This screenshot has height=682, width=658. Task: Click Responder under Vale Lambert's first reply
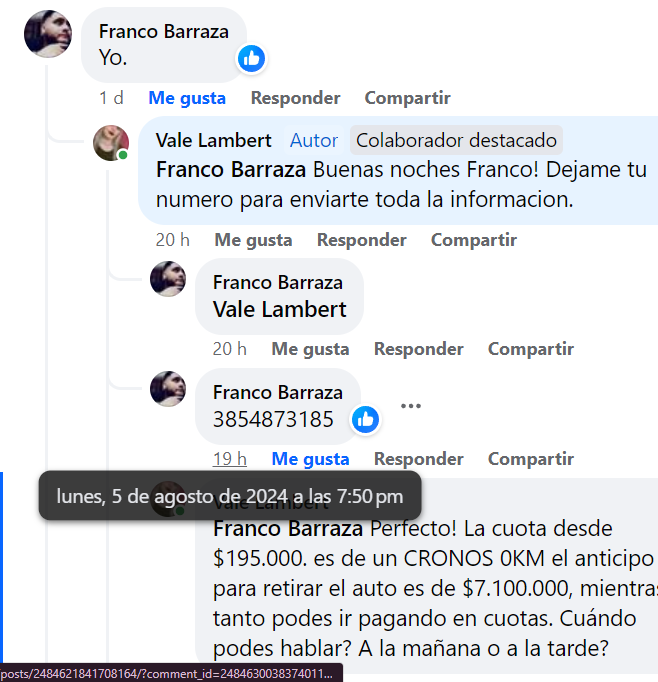(x=361, y=240)
